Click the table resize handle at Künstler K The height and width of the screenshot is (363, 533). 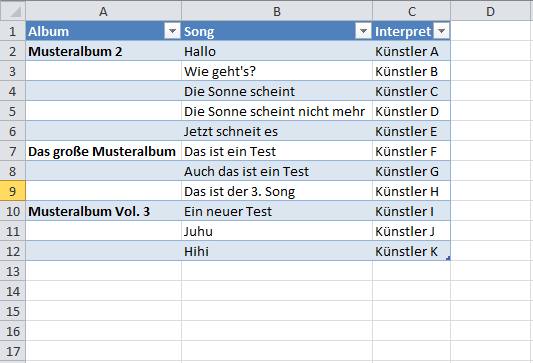point(448,258)
